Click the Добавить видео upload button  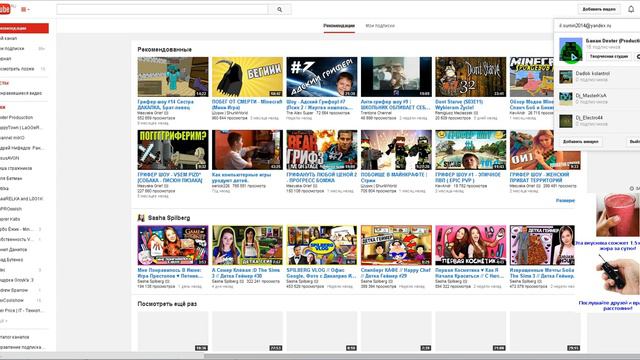tap(599, 9)
